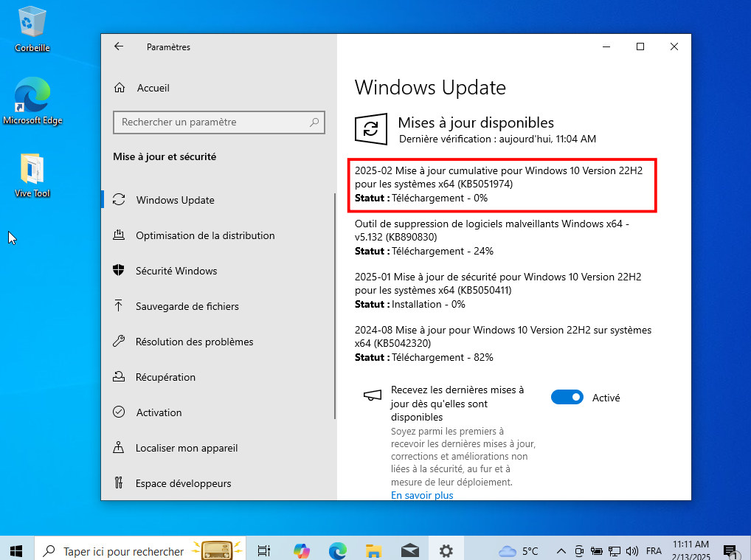This screenshot has height=560, width=751.
Task: Open the network tray icon
Action: 615,551
